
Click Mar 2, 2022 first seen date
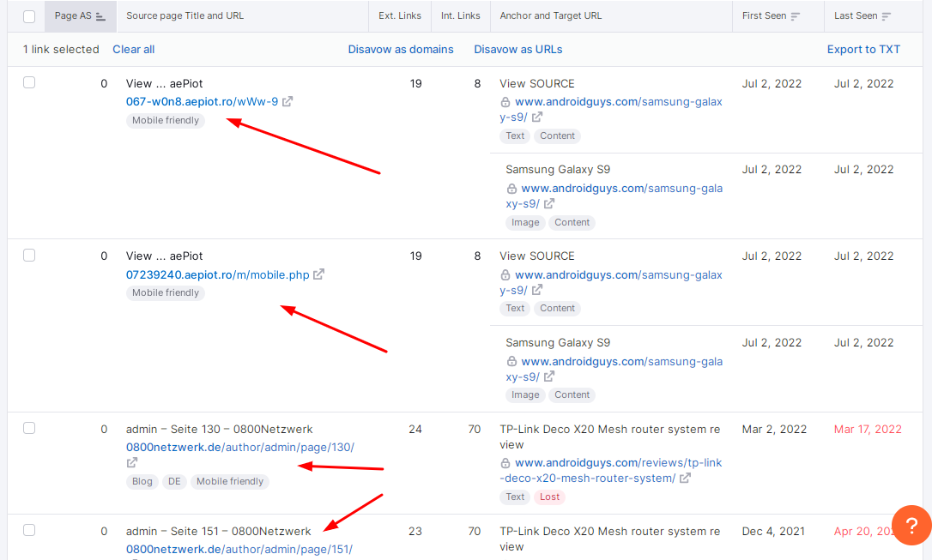[774, 430]
